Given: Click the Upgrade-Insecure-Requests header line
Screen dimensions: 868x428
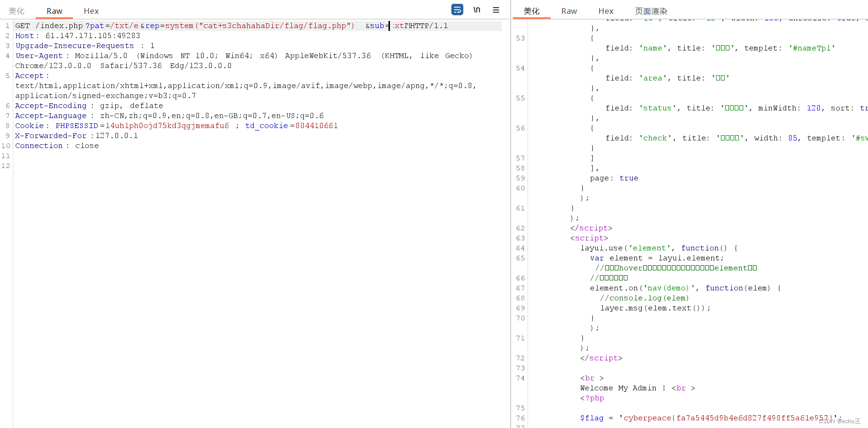Looking at the screenshot, I should 85,46.
